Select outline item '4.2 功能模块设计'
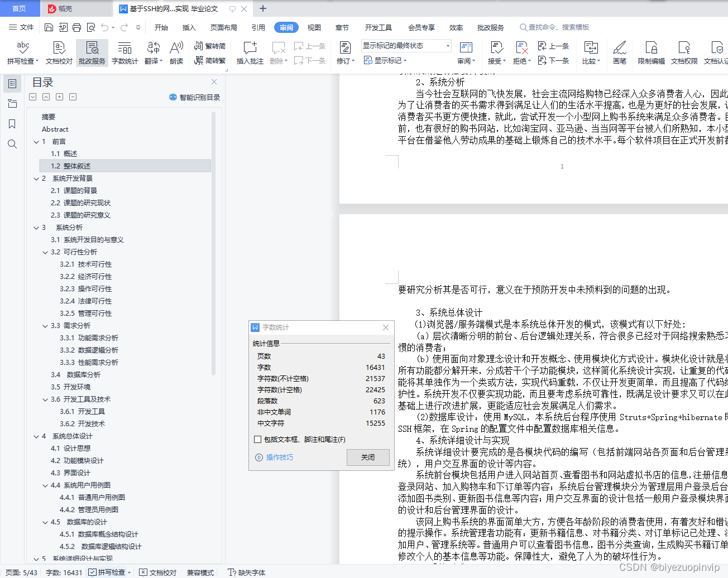Viewport: 728px width, 578px height. click(x=77, y=461)
